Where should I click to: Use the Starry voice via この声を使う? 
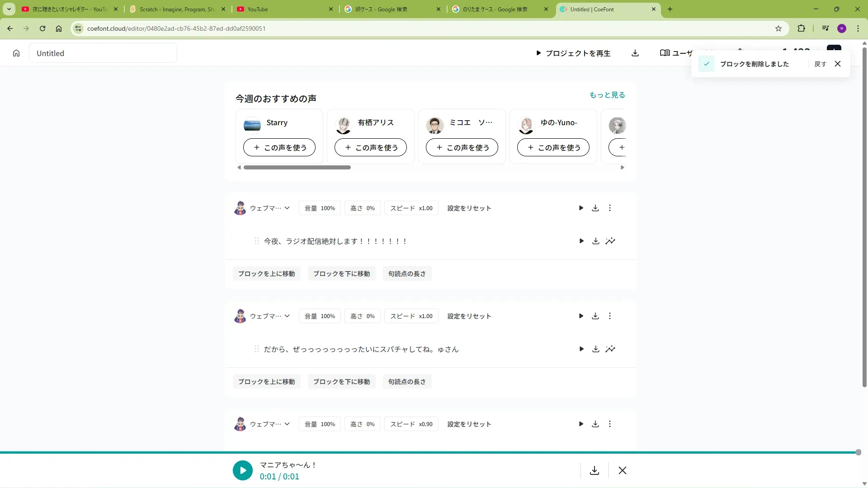(x=279, y=148)
